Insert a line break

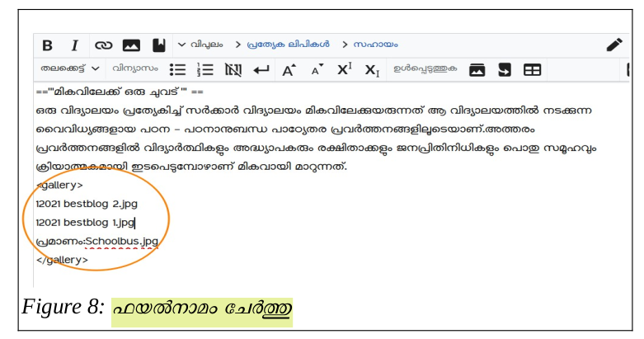(261, 69)
